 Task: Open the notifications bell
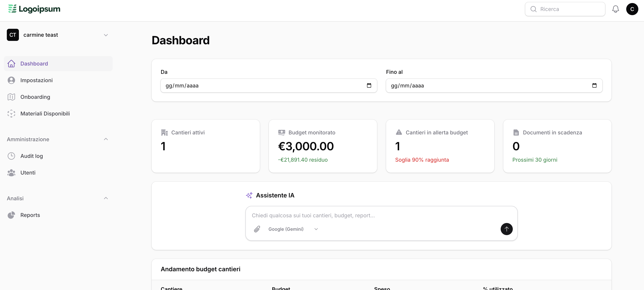coord(615,9)
